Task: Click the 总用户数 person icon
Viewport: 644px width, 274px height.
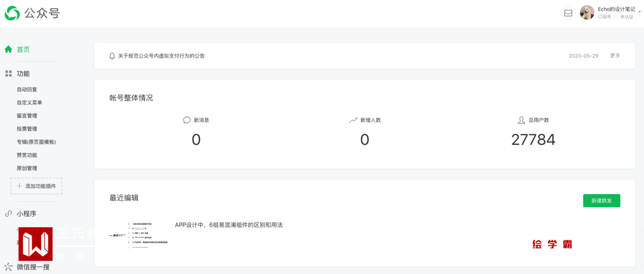Action: (521, 120)
